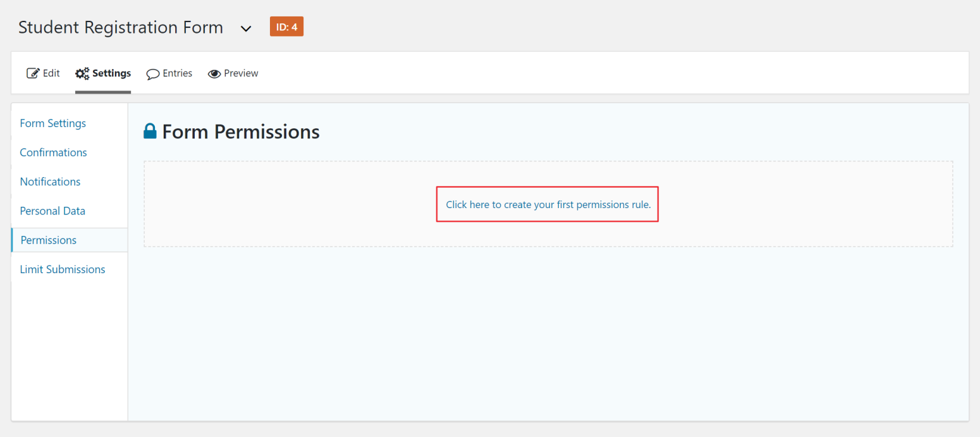Viewport: 980px width, 437px height.
Task: Open the Limit Submissions section
Action: point(63,269)
